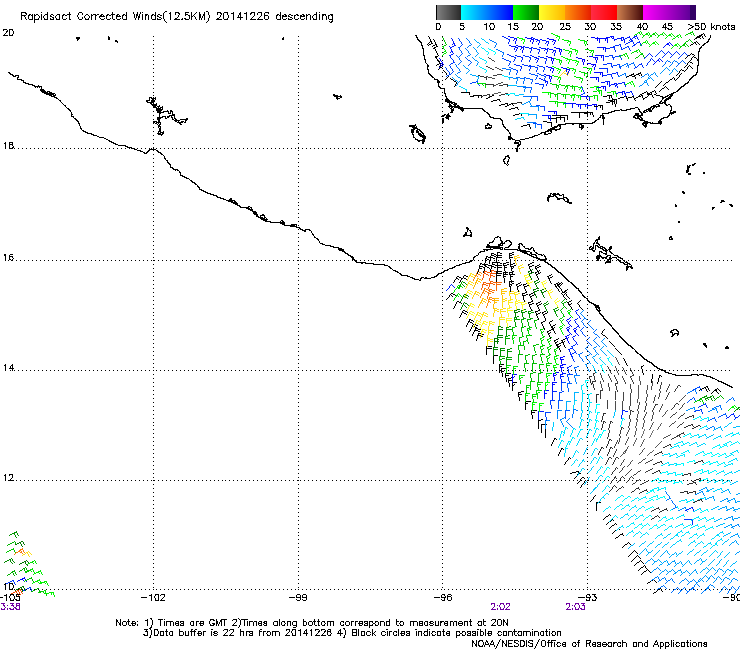This screenshot has width=740, height=650.
Task: Click the latitude label 16
Action: coord(8,258)
